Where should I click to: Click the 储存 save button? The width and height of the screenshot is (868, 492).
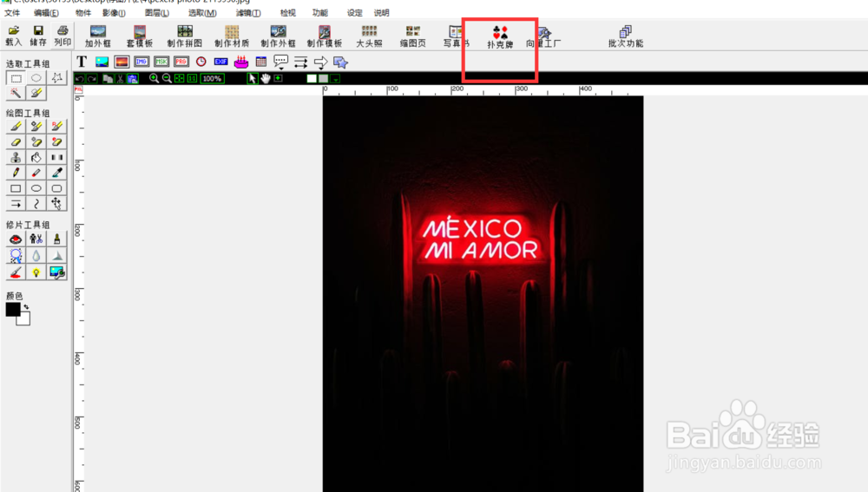37,36
